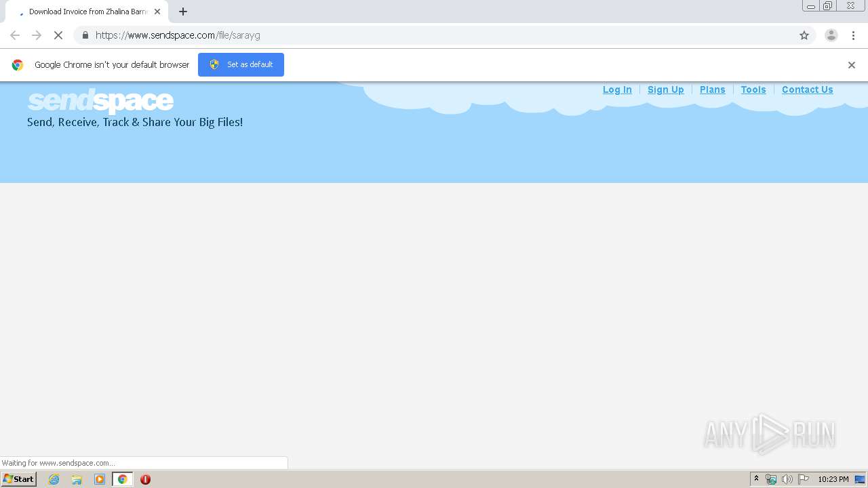Show hidden system tray icons

tap(757, 479)
